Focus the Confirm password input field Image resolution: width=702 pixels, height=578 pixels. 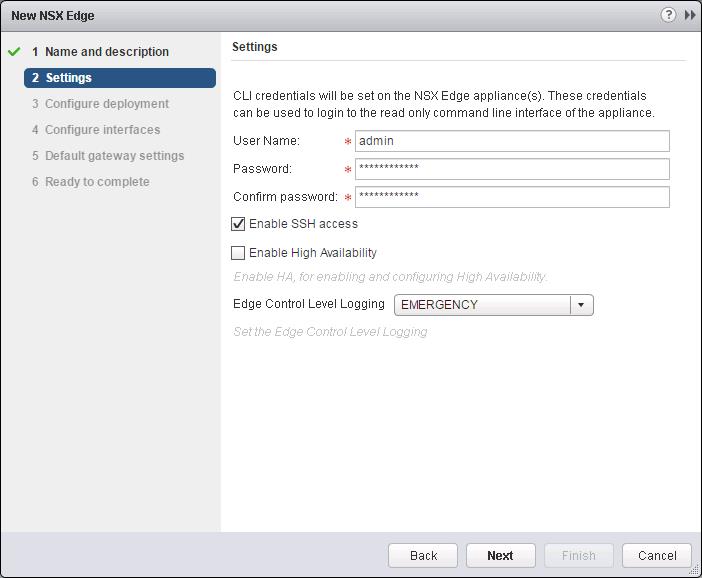[x=512, y=197]
